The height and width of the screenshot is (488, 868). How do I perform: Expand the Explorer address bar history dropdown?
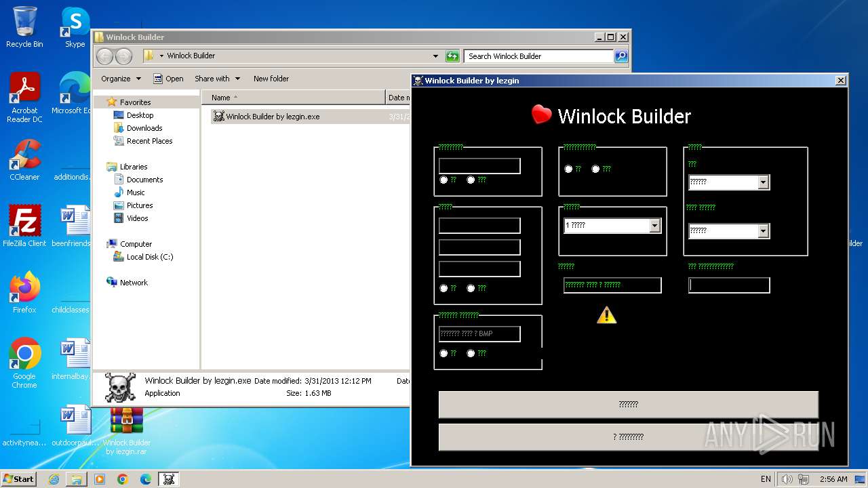pyautogui.click(x=435, y=56)
